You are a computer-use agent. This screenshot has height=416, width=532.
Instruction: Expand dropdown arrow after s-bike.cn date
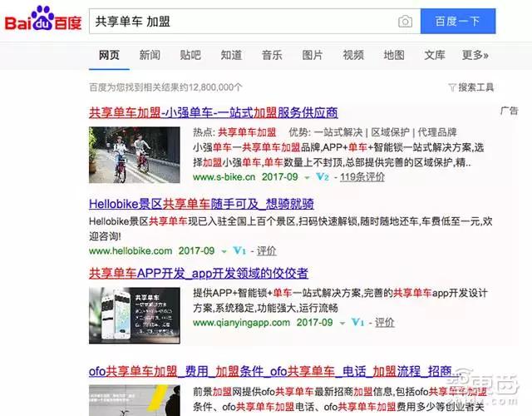coord(307,177)
